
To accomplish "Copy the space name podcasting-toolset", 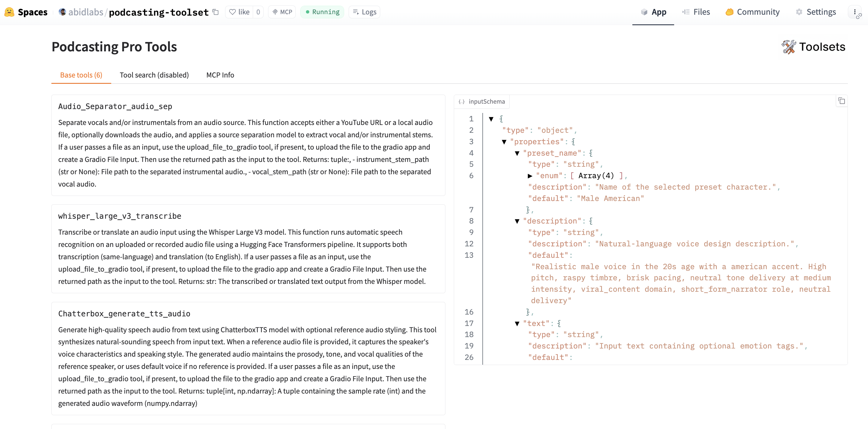I will (216, 12).
